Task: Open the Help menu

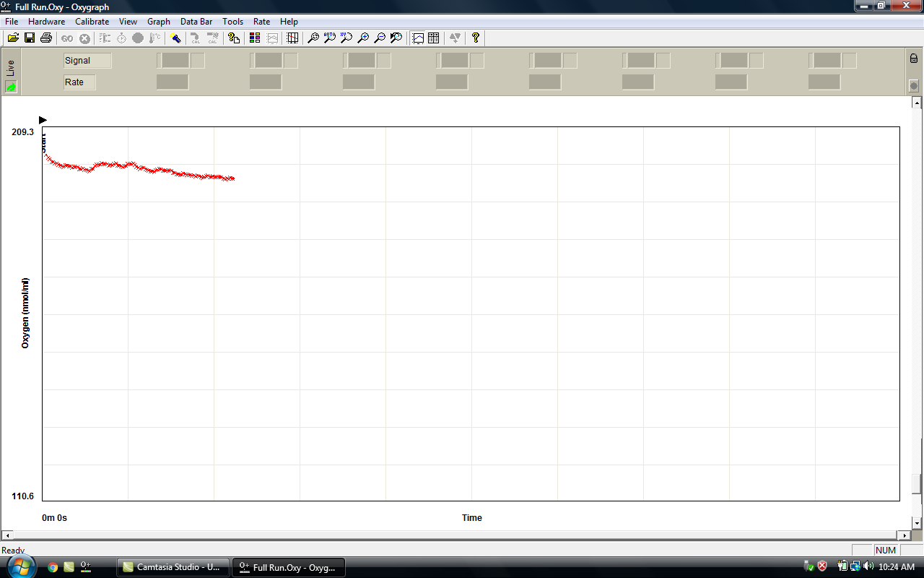Action: click(x=289, y=22)
